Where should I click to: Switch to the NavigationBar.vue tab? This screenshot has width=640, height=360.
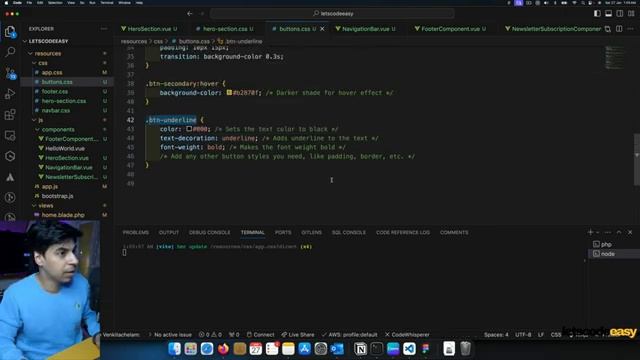click(365, 29)
